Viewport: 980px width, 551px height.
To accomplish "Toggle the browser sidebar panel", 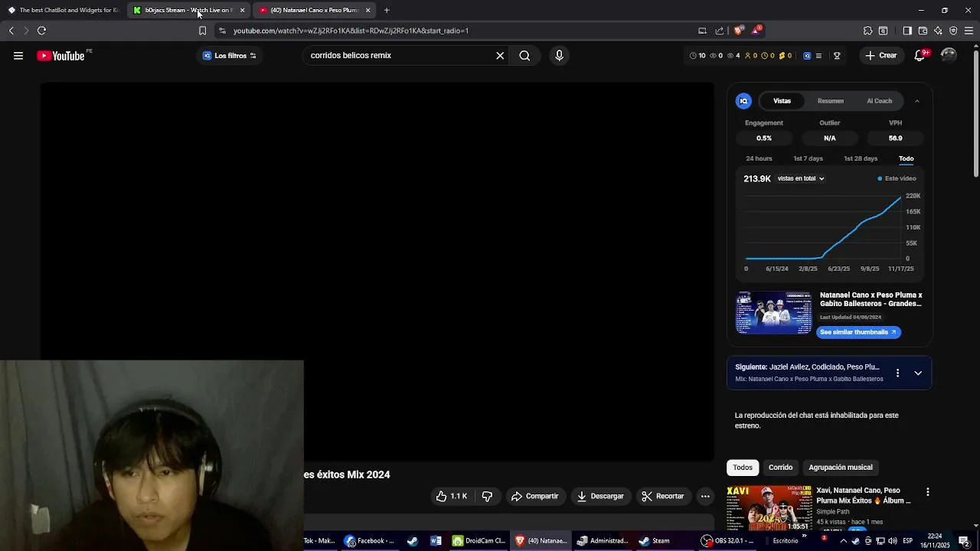I will (907, 31).
